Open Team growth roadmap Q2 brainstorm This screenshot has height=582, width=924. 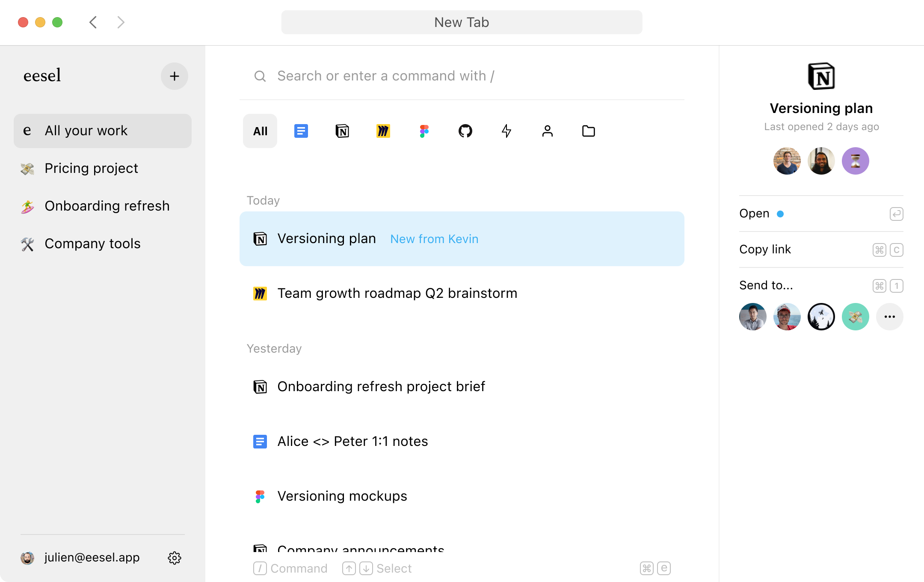tap(462, 294)
